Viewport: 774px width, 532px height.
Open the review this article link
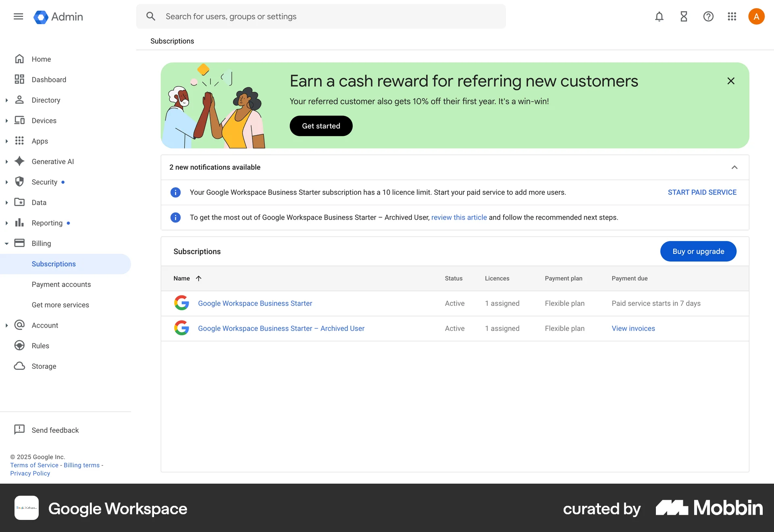coord(459,217)
